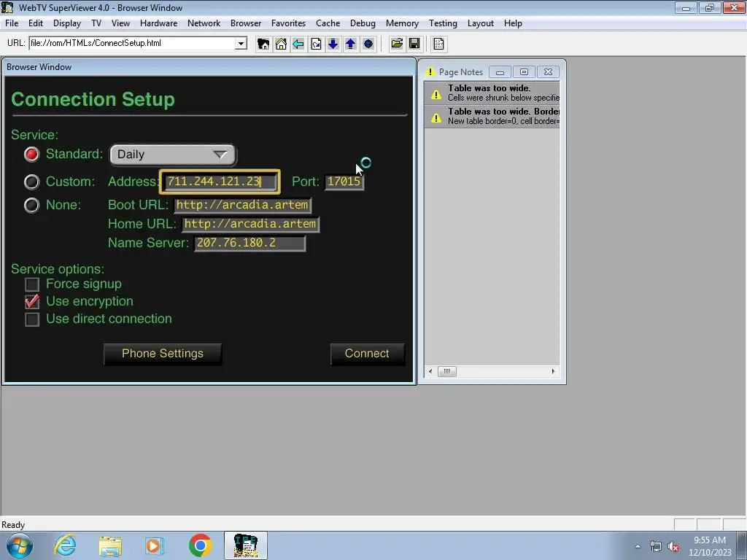Open File Explorer from the taskbar
747x560 pixels.
(x=110, y=545)
